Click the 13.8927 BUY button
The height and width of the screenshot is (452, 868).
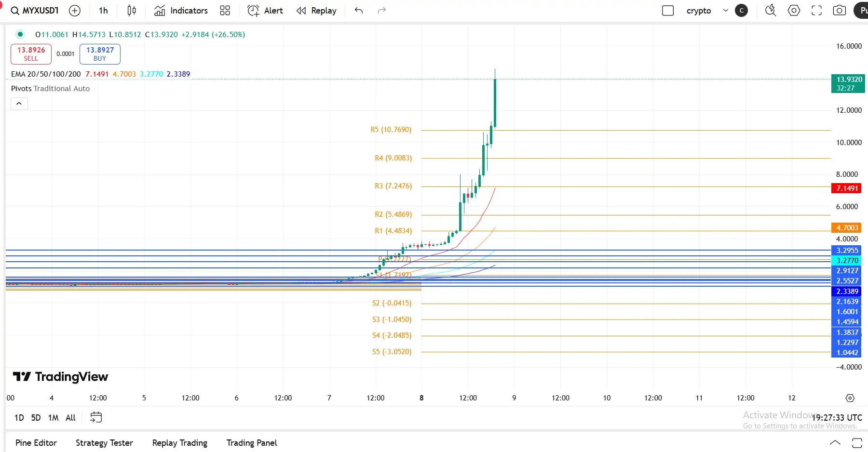(x=100, y=54)
